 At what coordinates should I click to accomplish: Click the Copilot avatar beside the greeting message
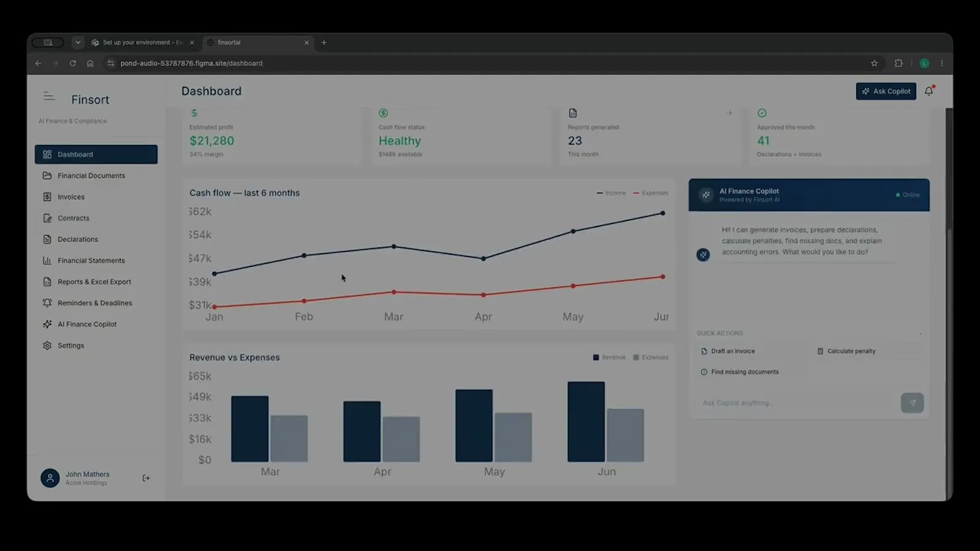[x=703, y=255]
